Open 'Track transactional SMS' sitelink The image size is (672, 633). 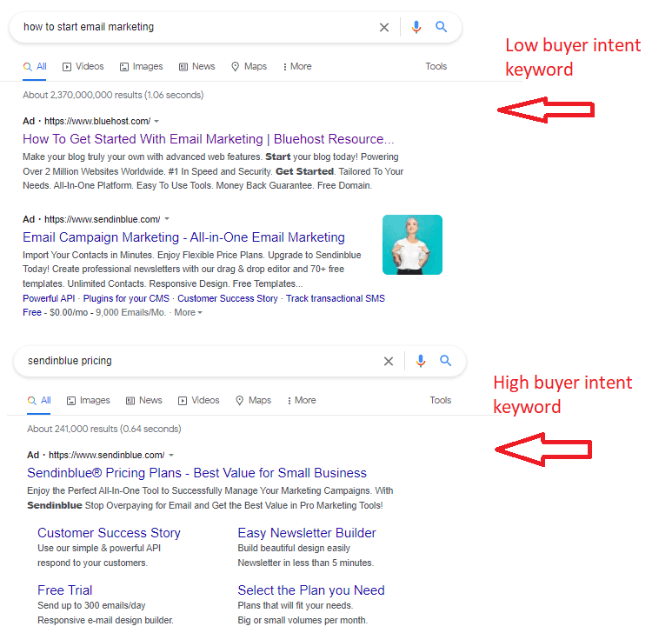[x=336, y=298]
